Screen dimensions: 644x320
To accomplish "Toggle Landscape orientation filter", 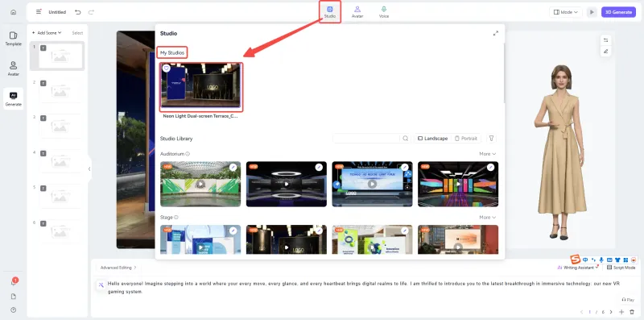I will pos(432,139).
